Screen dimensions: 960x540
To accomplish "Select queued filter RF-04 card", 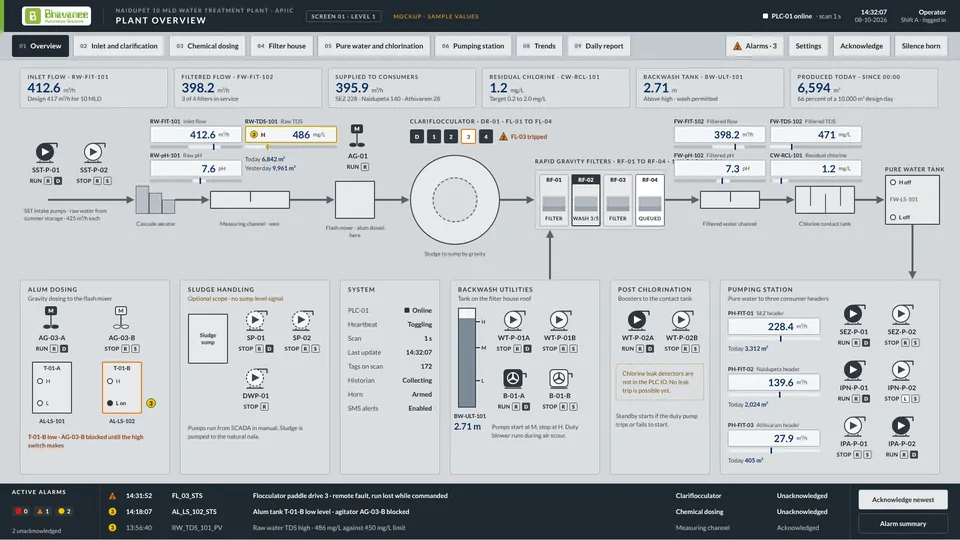I will point(650,200).
